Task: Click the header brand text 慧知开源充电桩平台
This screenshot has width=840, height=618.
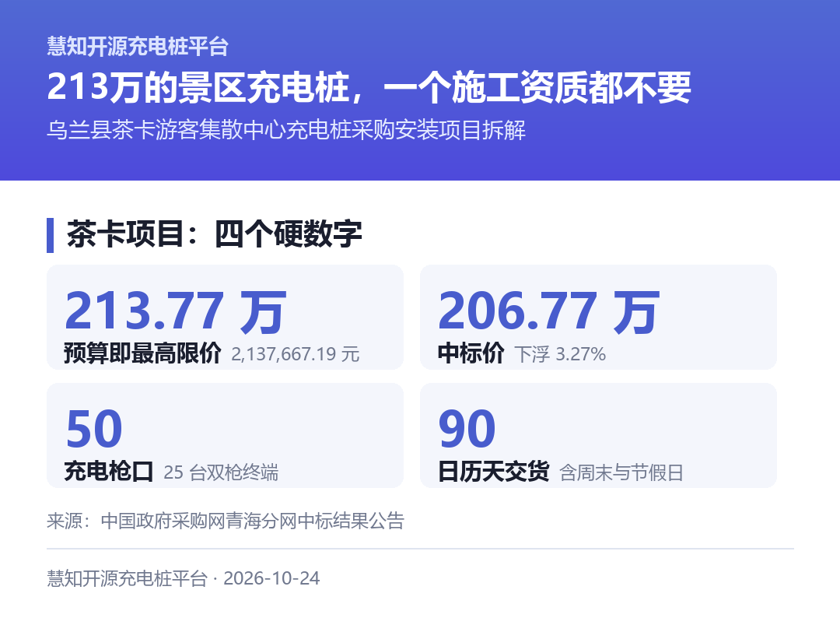Action: 138,46
